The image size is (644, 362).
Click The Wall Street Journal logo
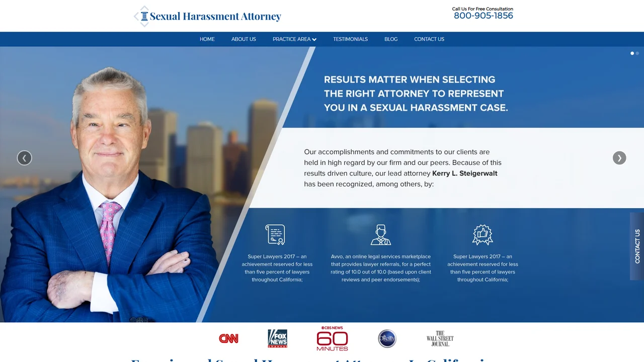440,338
